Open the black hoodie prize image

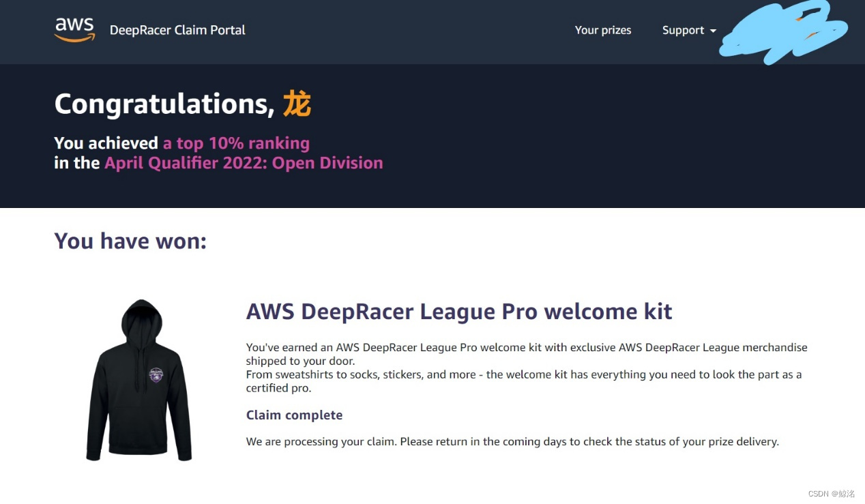140,380
